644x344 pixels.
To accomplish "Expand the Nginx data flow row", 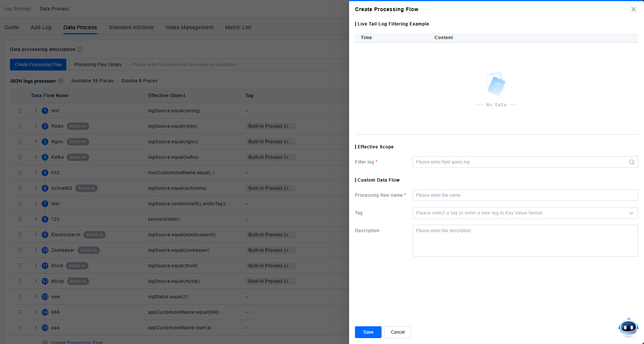I will [x=36, y=142].
